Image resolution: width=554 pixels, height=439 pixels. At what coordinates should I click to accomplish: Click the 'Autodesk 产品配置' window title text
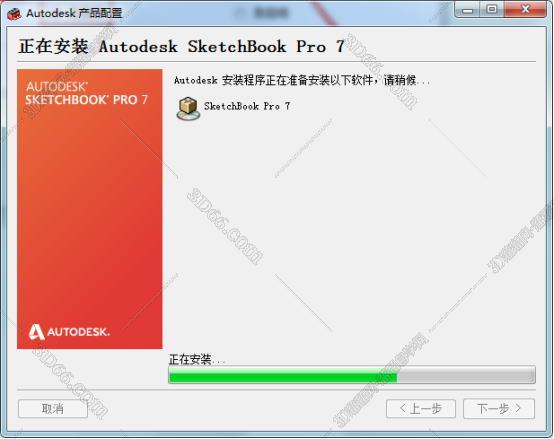pos(74,13)
